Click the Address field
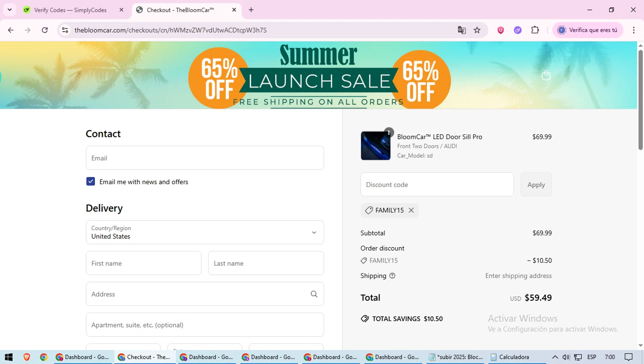This screenshot has width=644, height=364. coord(205,294)
